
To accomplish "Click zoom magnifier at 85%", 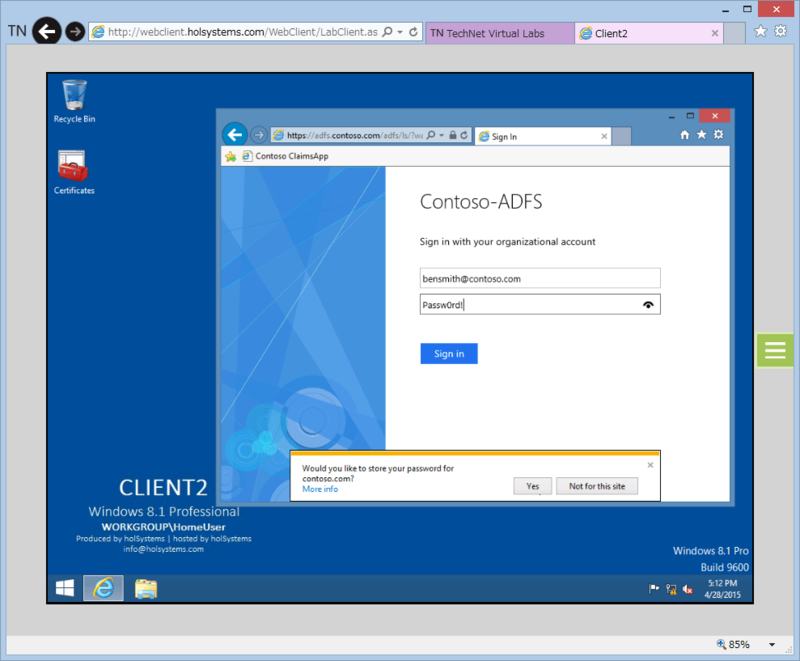I will (721, 644).
